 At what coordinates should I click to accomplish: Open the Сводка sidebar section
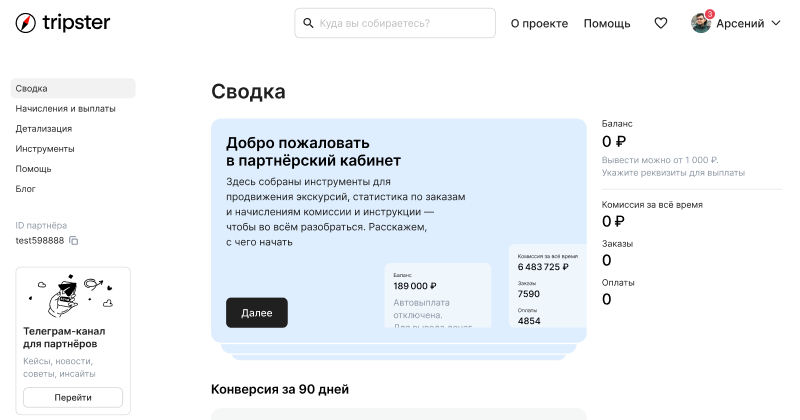click(x=32, y=89)
